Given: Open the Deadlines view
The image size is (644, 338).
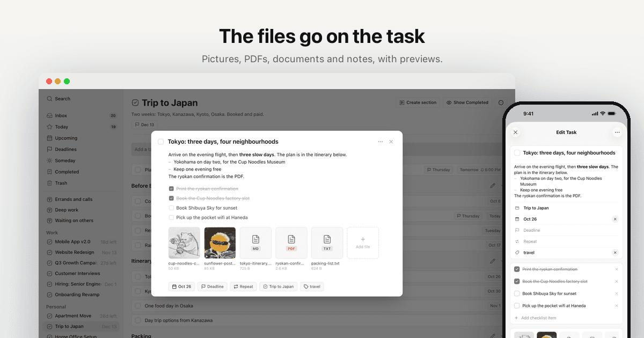Looking at the screenshot, I should tap(82, 149).
